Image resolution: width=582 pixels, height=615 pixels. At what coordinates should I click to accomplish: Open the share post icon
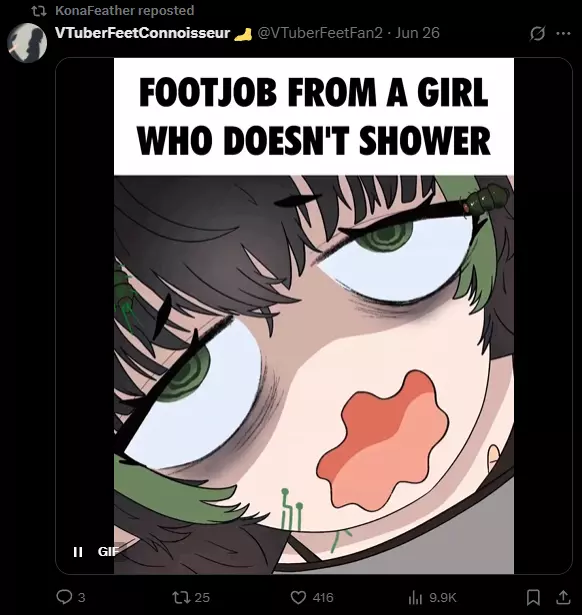[563, 597]
